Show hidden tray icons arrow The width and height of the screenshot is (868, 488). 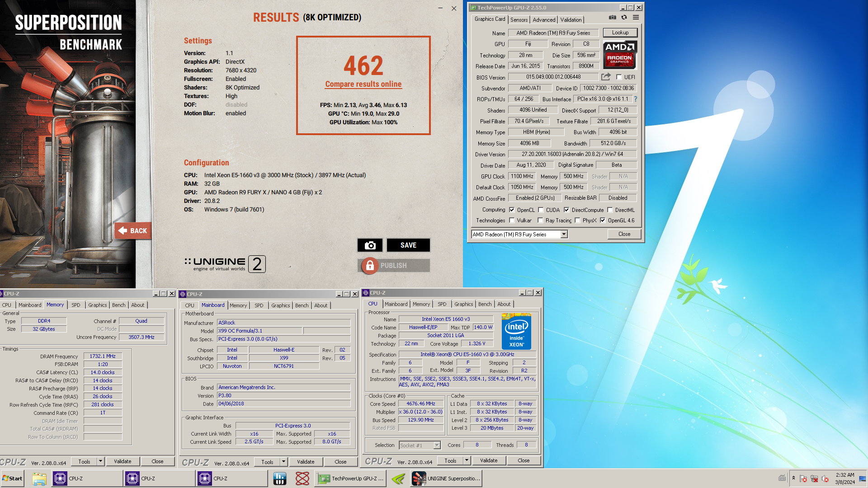(x=793, y=478)
